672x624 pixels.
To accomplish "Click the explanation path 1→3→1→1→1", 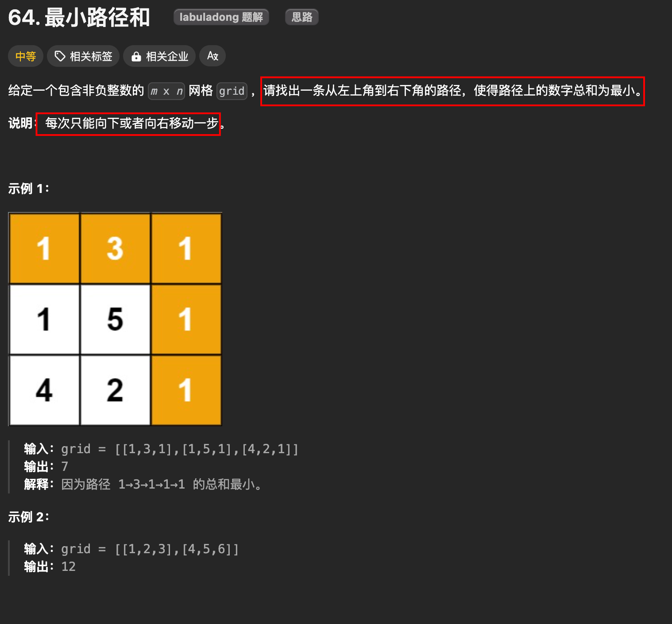I will [151, 484].
